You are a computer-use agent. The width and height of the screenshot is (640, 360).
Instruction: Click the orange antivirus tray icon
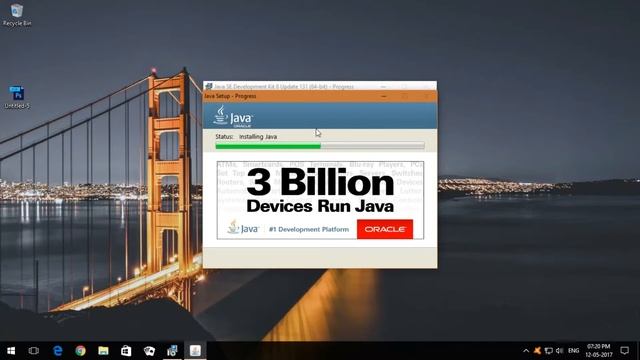click(x=538, y=351)
